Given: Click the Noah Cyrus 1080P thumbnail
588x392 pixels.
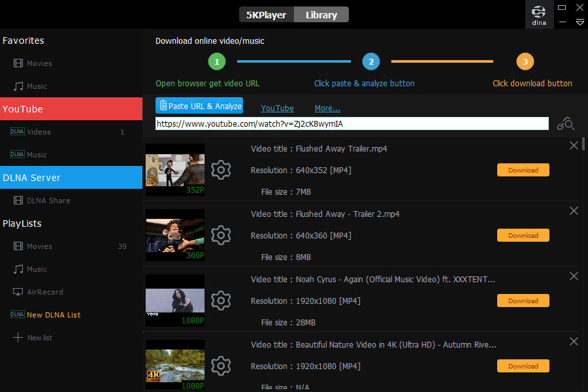Looking at the screenshot, I should click(x=175, y=301).
